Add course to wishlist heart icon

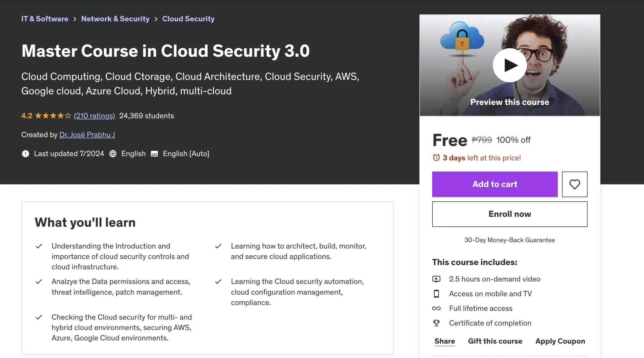tap(575, 184)
